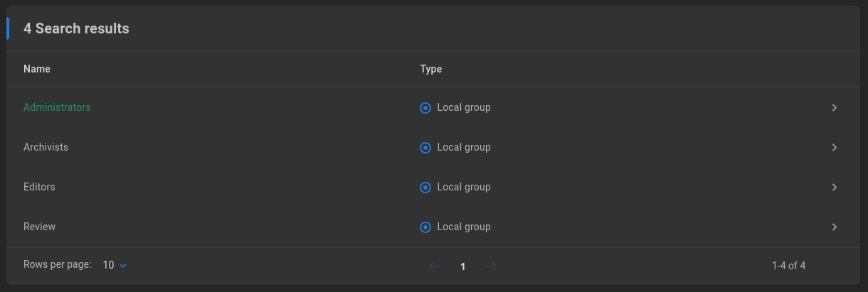Viewport: 868px width, 292px height.
Task: Click the Local group icon for Archivists
Action: (x=425, y=148)
